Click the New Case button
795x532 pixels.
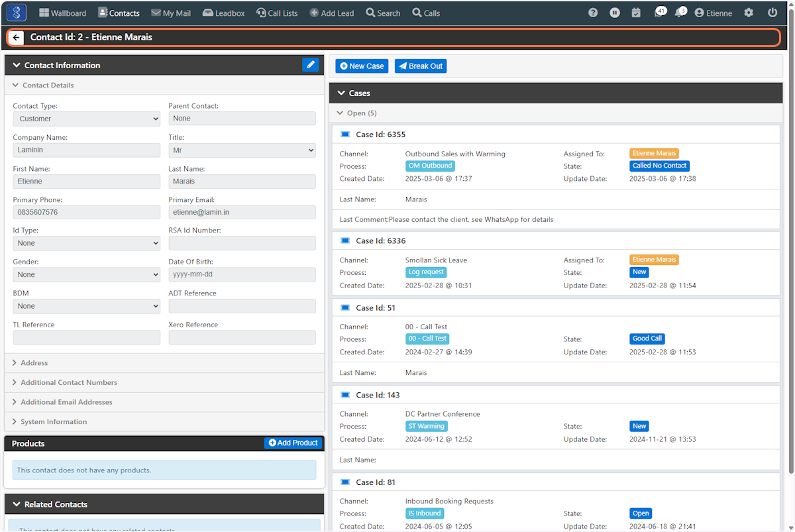click(362, 66)
